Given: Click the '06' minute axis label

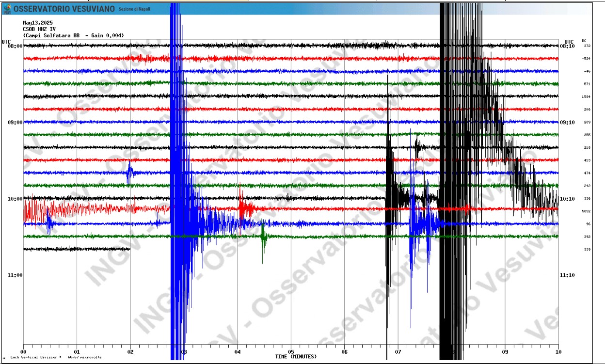Looking at the screenshot, I should (x=344, y=352).
